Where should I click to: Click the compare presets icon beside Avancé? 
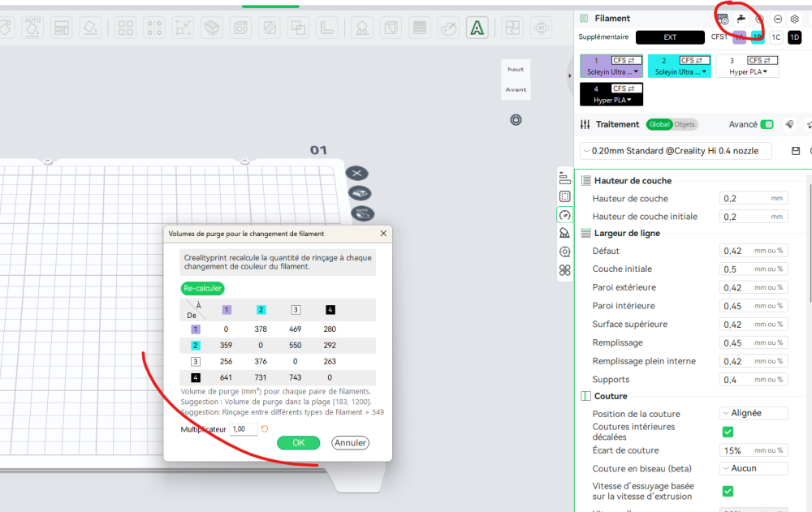click(789, 124)
